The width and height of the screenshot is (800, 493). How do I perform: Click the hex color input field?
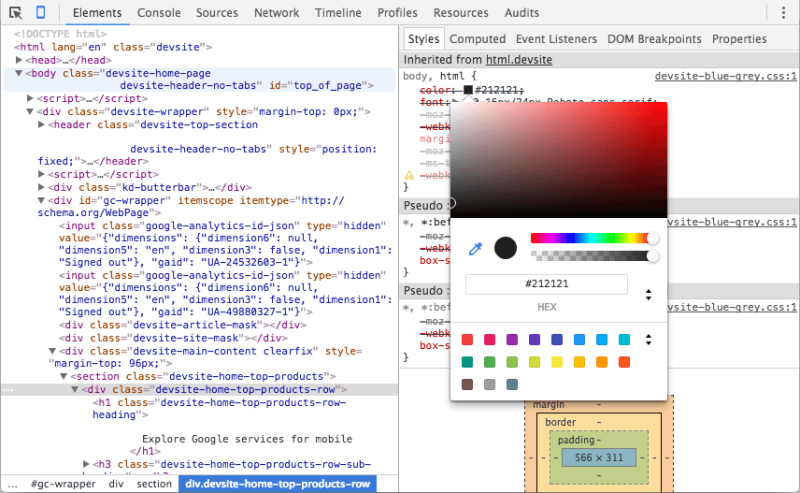(x=546, y=285)
